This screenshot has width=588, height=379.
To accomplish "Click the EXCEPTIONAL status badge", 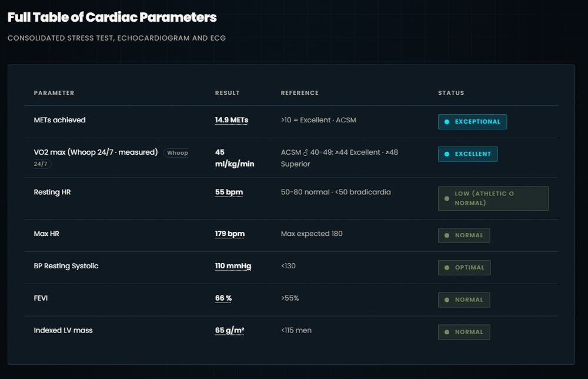I will click(472, 122).
